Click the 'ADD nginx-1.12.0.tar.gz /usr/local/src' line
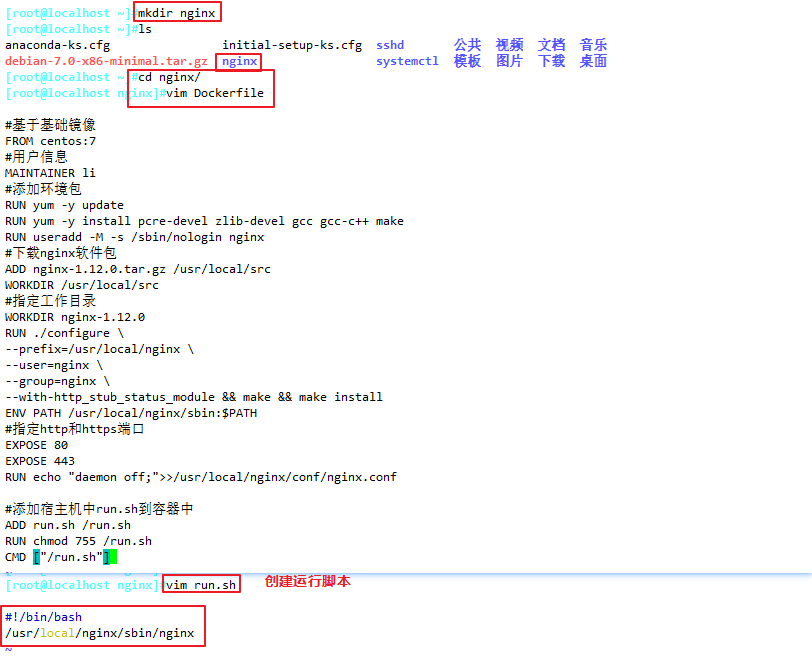This screenshot has height=656, width=812. [138, 269]
